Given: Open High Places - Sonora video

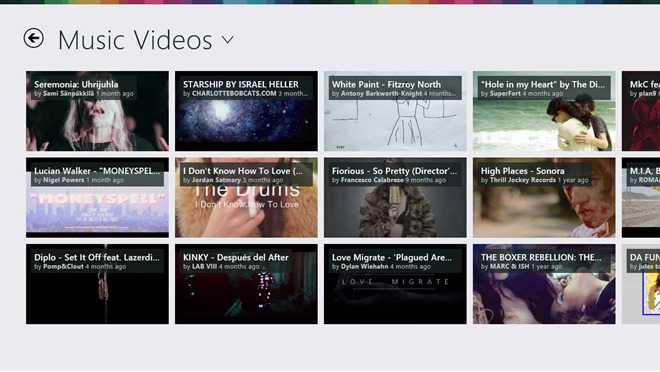Looking at the screenshot, I should [x=544, y=198].
